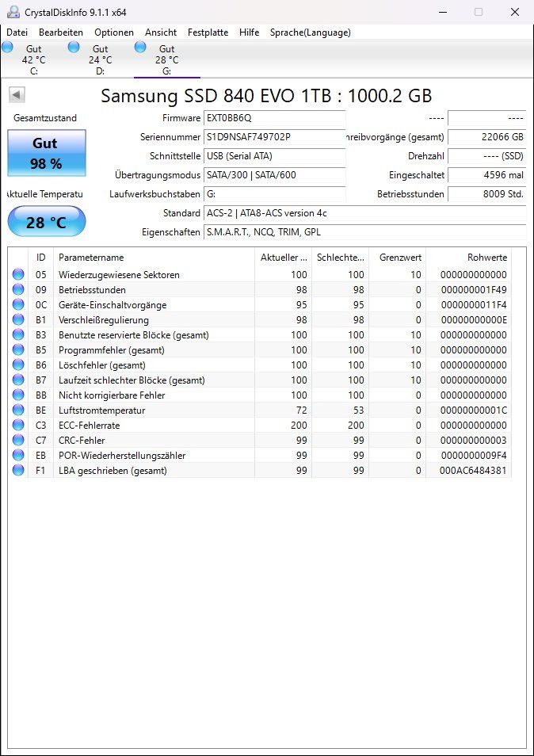
Task: Click the Laufwerksbuchstaben field
Action: (275, 194)
